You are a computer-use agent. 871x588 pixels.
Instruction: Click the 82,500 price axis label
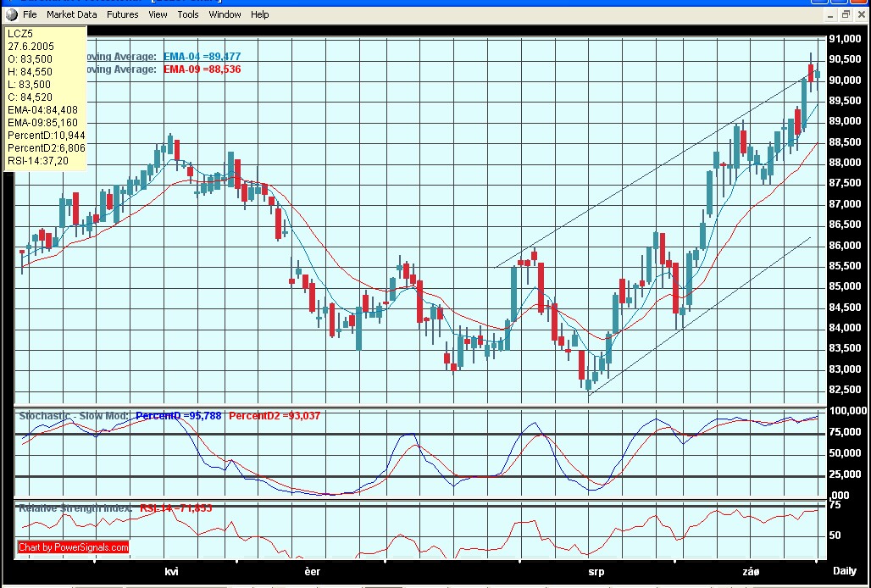845,390
